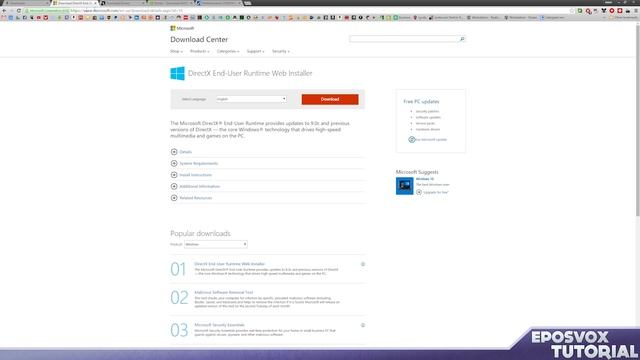This screenshot has height=360, width=640.
Task: Open the Categories navigation menu
Action: coord(228,51)
